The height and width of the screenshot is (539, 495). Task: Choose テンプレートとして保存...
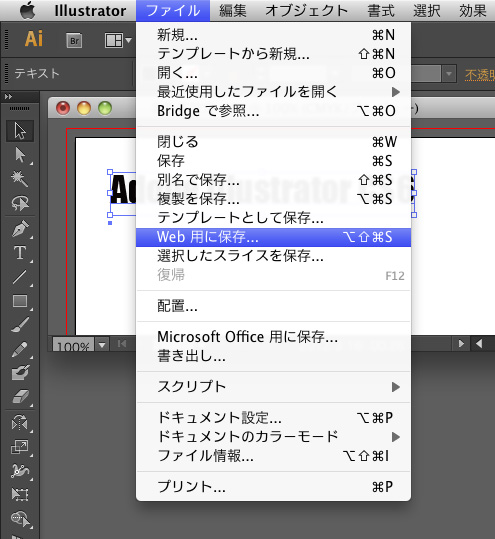273,218
